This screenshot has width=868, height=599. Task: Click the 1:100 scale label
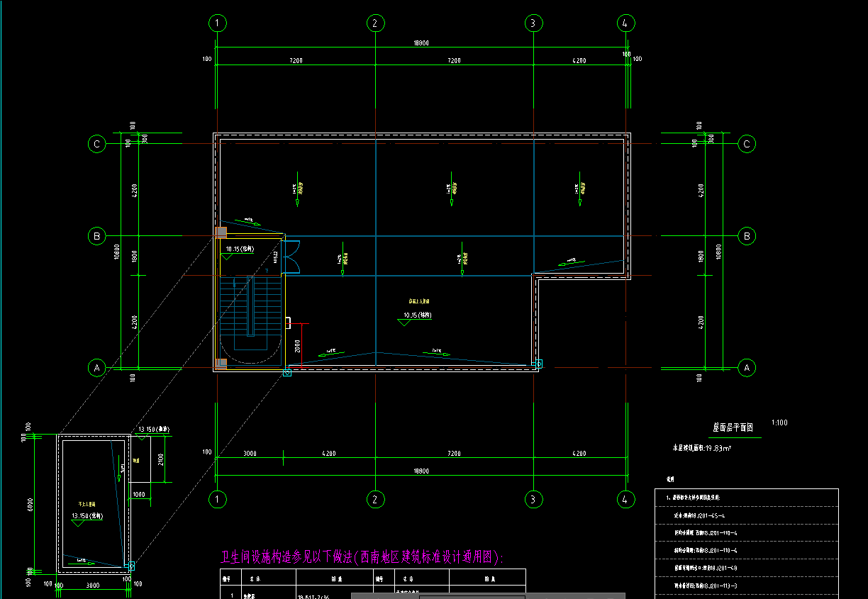pyautogui.click(x=779, y=423)
